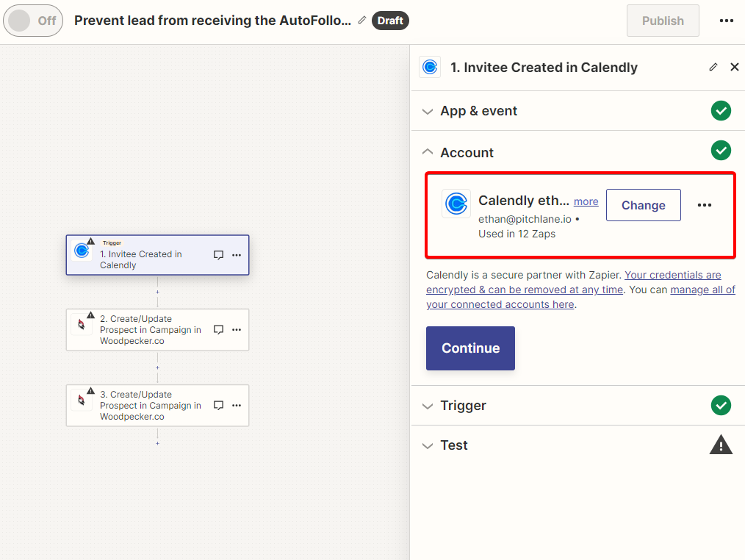
Task: Open comment icon on step 1 card
Action: pos(218,255)
